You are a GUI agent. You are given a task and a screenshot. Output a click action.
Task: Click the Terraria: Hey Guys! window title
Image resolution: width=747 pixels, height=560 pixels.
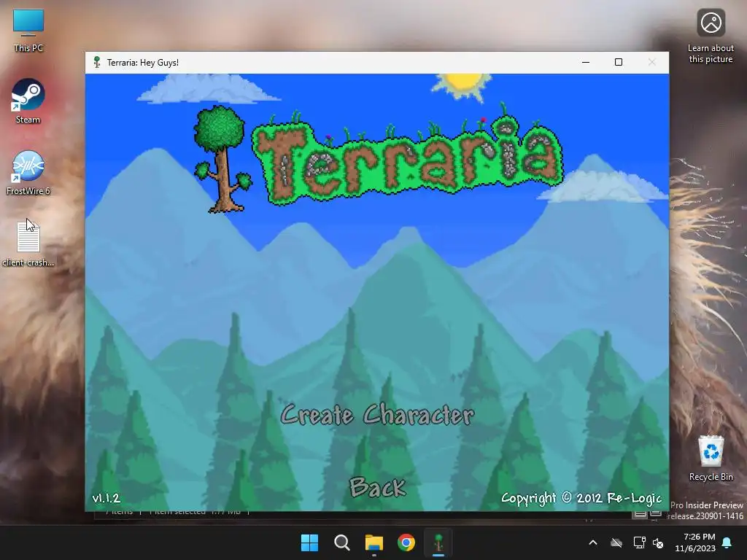143,63
